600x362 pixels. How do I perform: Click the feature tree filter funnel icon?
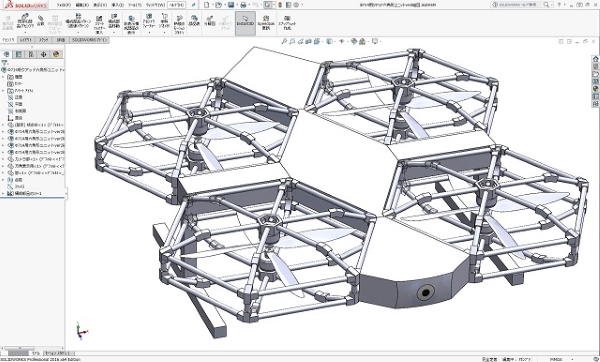pyautogui.click(x=5, y=63)
